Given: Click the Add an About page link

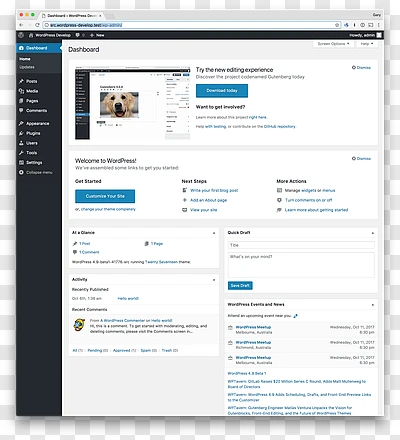Looking at the screenshot, I should click(x=209, y=200).
